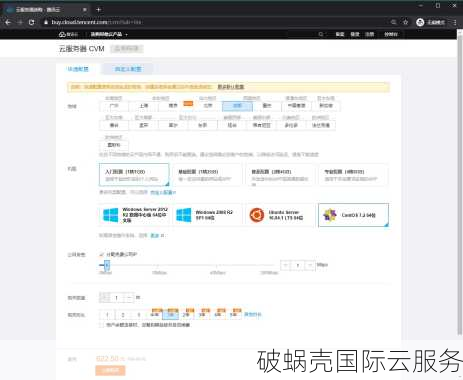Select 5年 purchase duration
Image resolution: width=463 pixels, height=380 pixels.
[234, 315]
